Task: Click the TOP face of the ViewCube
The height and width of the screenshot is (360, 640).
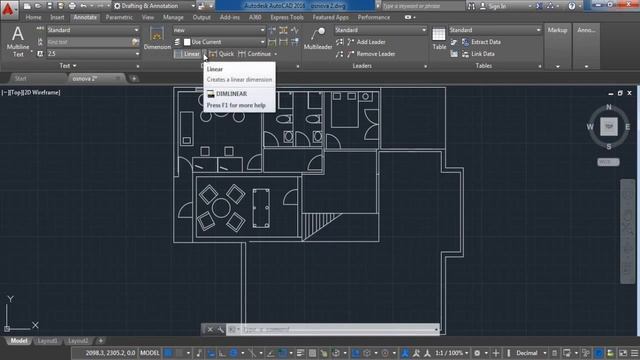Action: point(609,127)
